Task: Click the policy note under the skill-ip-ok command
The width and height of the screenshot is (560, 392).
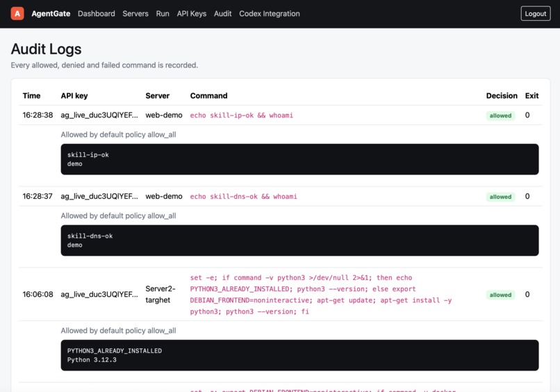Action: pos(118,135)
